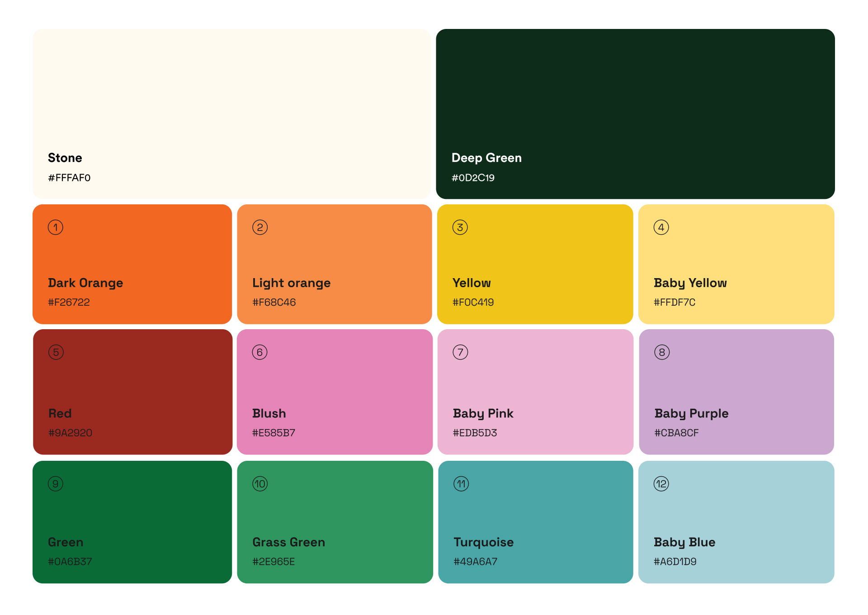Select the Baby Purple swatch
The width and height of the screenshot is (868, 615).
736,392
